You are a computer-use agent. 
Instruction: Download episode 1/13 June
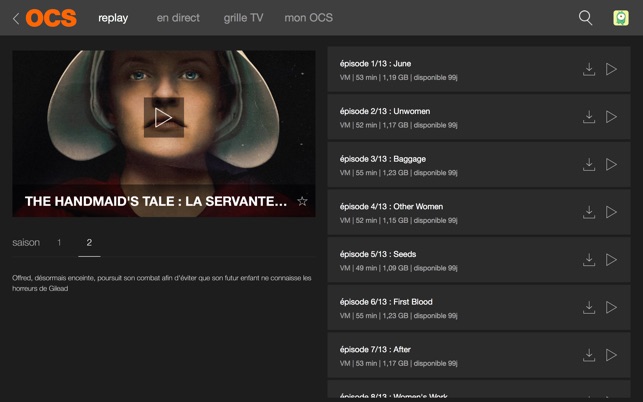[x=589, y=69]
